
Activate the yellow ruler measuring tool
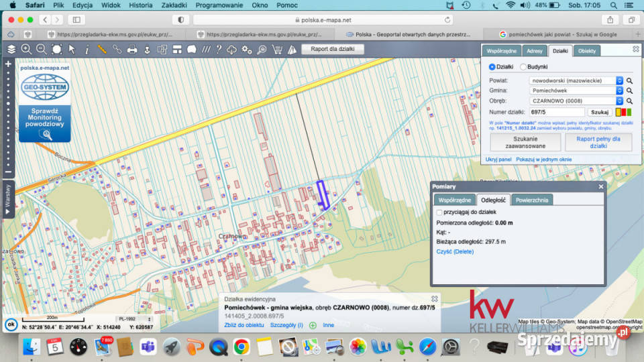click(102, 49)
